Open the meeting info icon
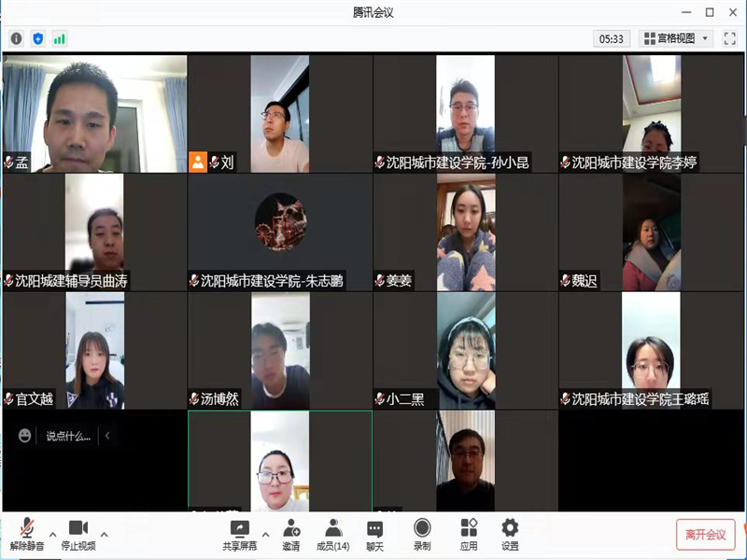The image size is (747, 560). coord(16,38)
